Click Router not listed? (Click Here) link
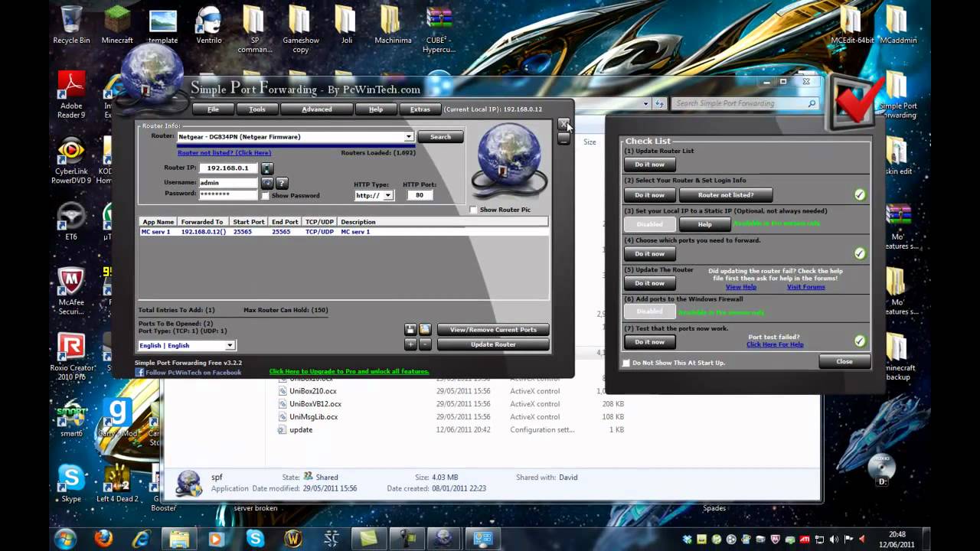Screen dimensions: 980x551 (224, 153)
